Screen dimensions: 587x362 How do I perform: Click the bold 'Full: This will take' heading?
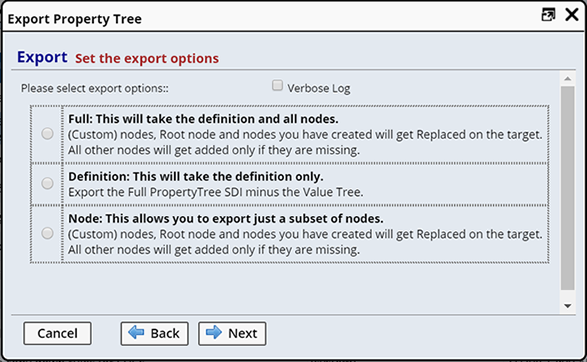click(203, 119)
